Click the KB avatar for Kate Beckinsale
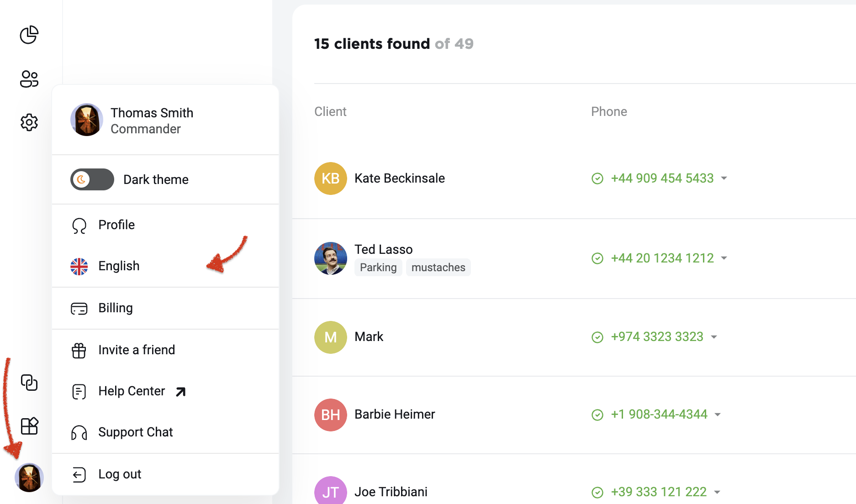 (331, 178)
